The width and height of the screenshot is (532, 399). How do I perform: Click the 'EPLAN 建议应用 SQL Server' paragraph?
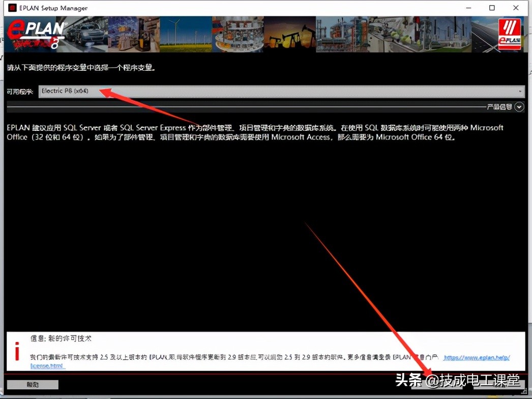255,132
